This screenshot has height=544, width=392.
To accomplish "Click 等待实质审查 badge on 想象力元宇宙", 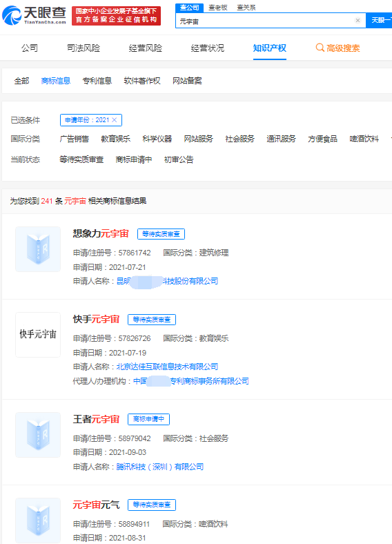I will click(161, 234).
